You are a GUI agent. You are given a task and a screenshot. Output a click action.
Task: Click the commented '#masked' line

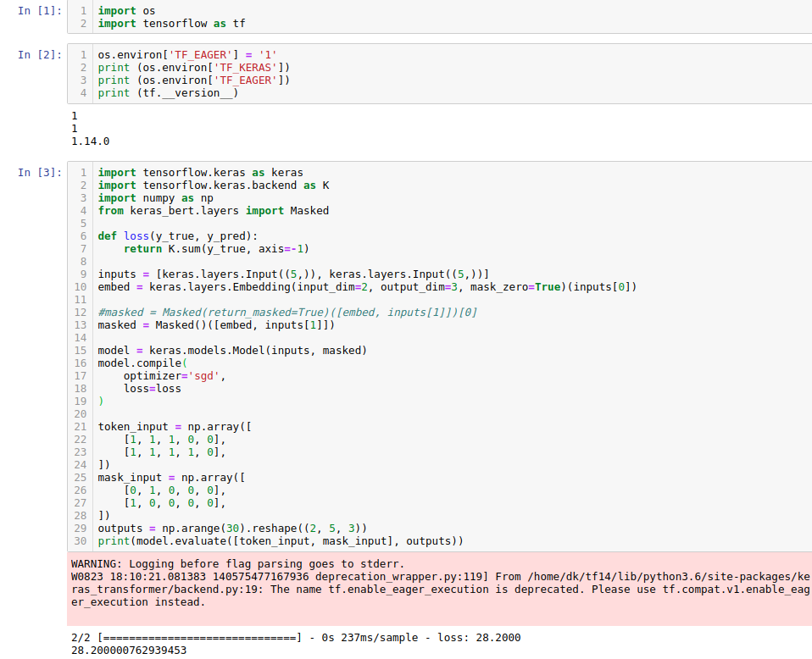(x=287, y=313)
